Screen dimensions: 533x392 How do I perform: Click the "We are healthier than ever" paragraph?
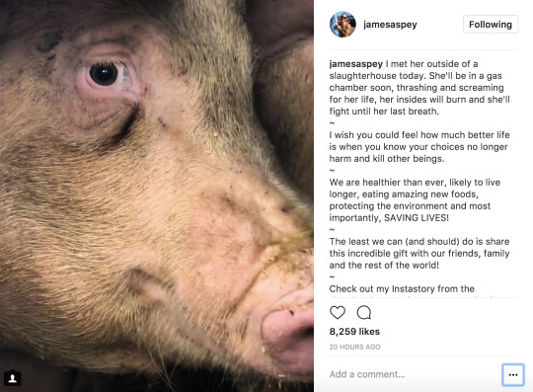click(415, 199)
